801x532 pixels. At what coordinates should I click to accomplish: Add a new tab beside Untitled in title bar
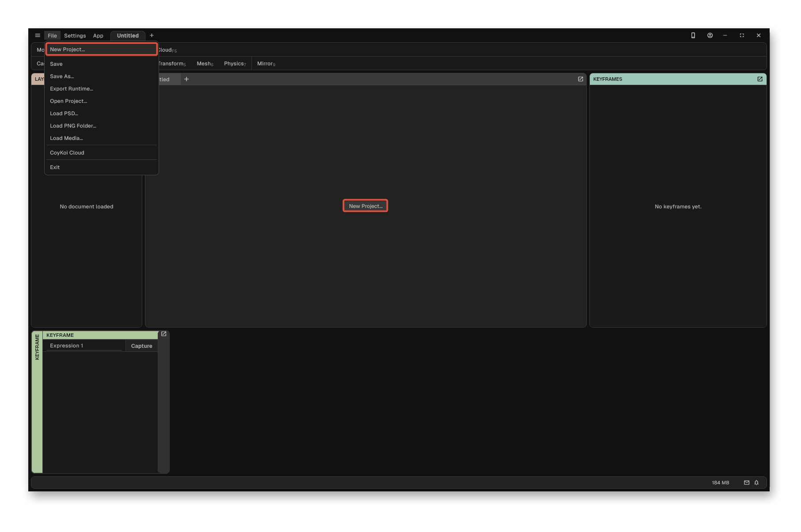[152, 35]
